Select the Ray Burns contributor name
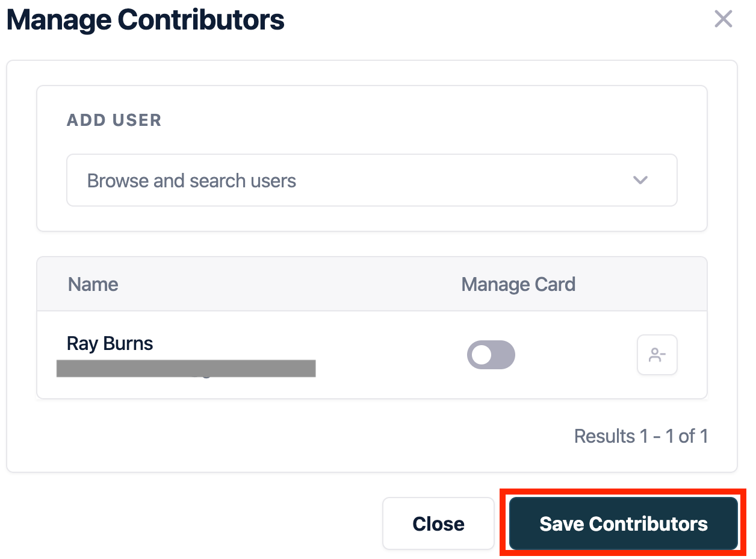This screenshot has height=559, width=756. pyautogui.click(x=110, y=343)
